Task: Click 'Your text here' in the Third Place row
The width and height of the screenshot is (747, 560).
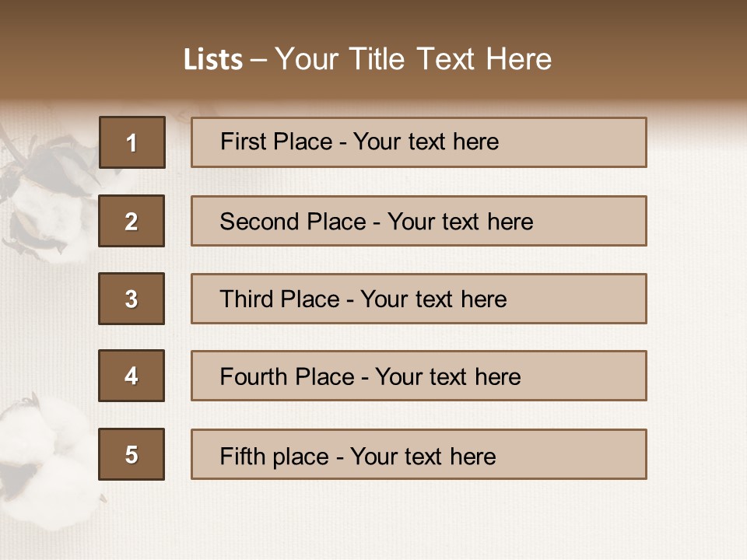Action: coord(433,299)
